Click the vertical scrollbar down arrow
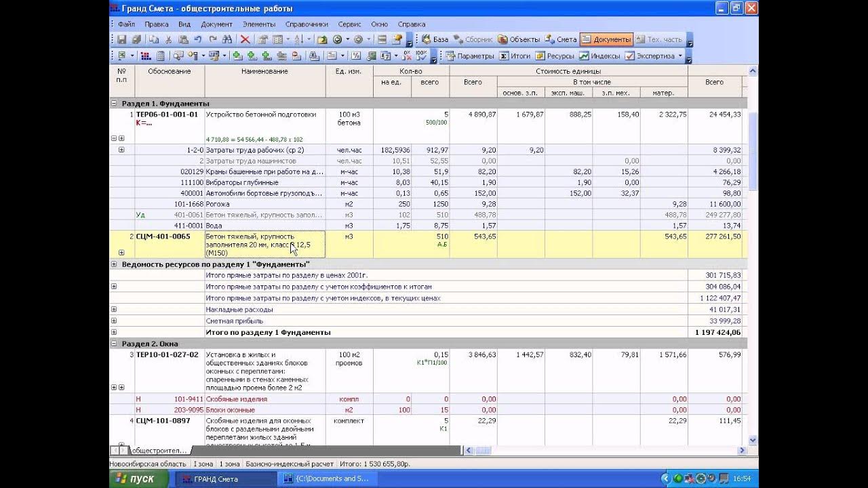 coord(752,441)
